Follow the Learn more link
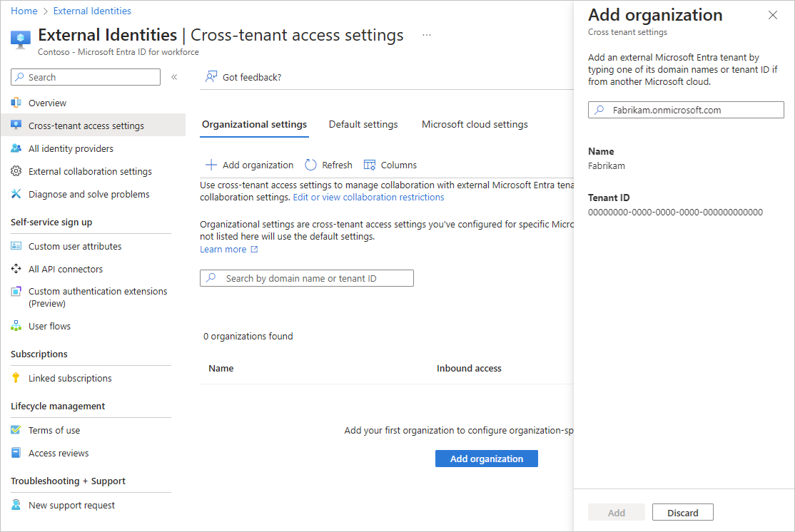Viewport: 795px width, 532px height. (x=223, y=250)
